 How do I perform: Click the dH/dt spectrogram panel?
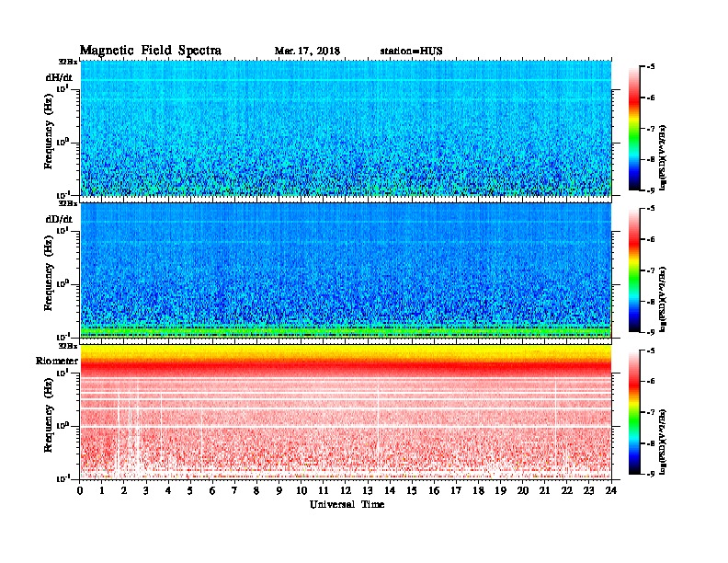(x=346, y=128)
